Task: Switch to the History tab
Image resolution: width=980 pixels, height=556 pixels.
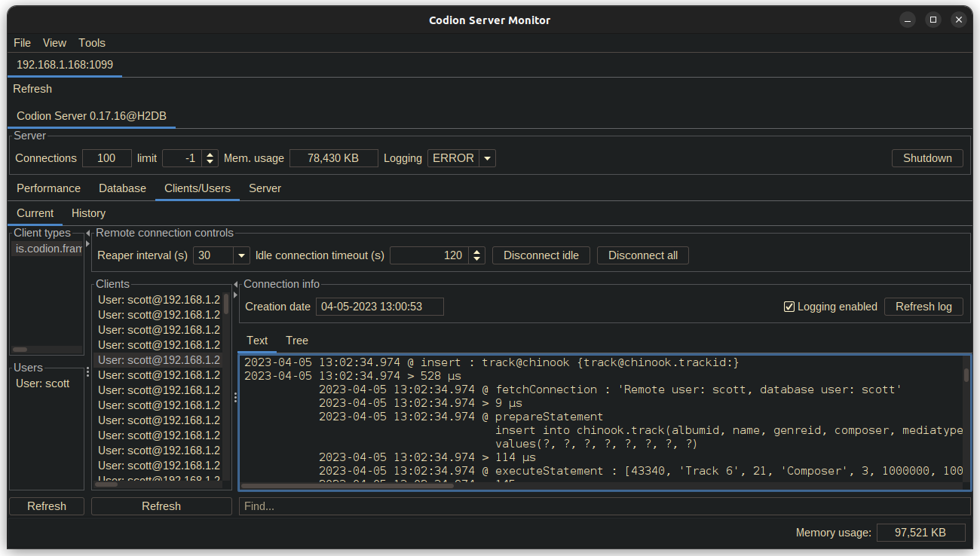Action: (x=88, y=213)
